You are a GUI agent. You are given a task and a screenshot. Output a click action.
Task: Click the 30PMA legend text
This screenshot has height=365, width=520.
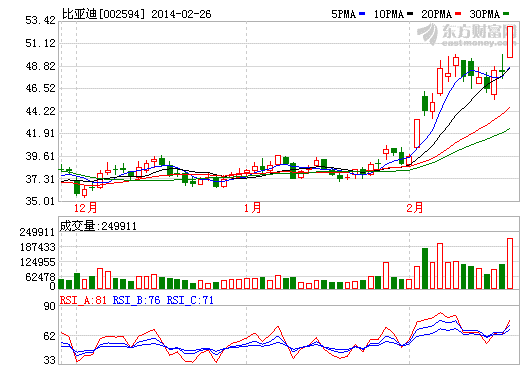click(485, 14)
